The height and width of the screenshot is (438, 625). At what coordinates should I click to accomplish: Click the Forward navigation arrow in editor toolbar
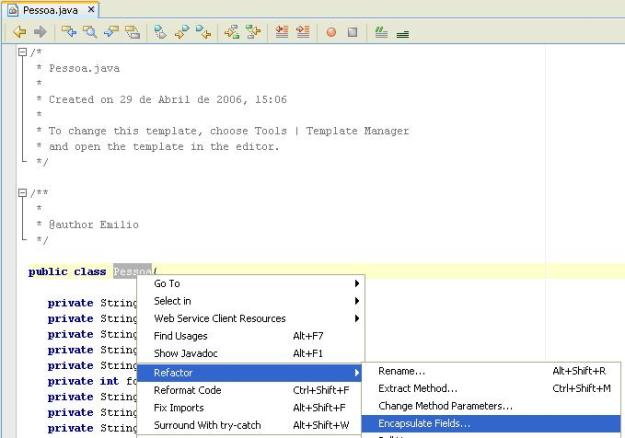point(36,31)
